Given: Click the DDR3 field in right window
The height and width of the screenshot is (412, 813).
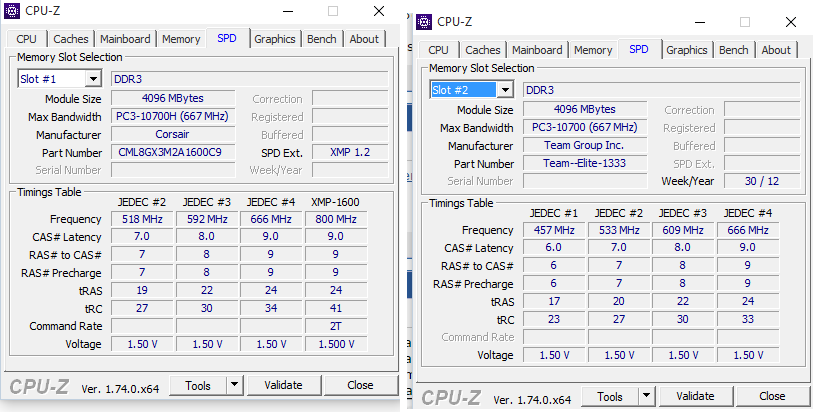Looking at the screenshot, I should [662, 90].
